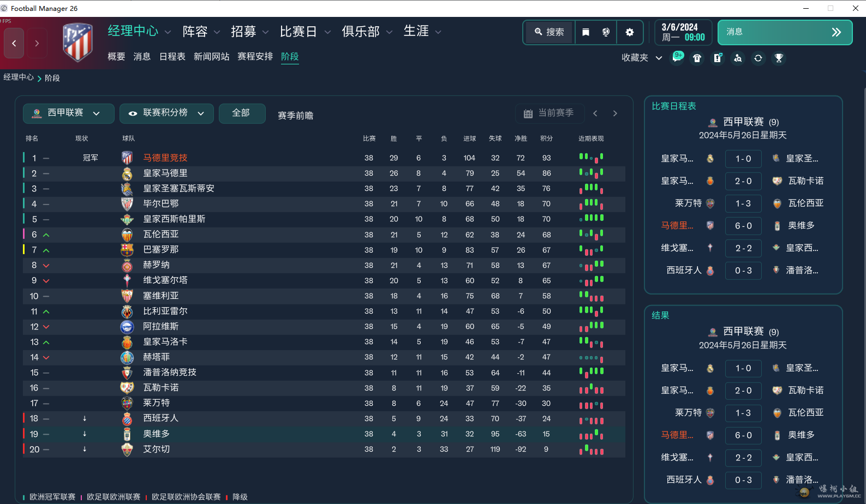Expand the 经理中心 menu chevron
The width and height of the screenshot is (866, 504).
[168, 32]
